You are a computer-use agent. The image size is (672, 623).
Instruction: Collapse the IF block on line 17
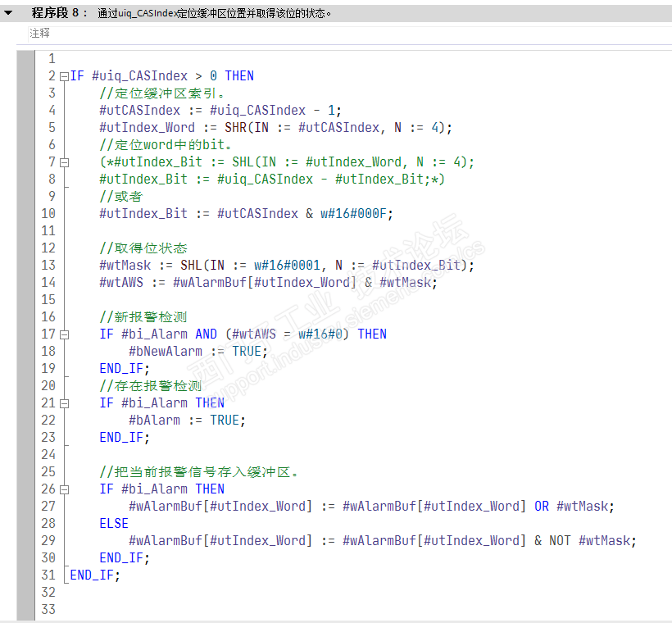64,334
